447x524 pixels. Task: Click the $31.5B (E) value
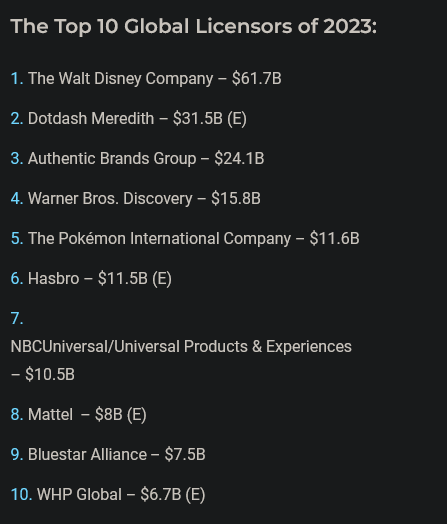click(x=210, y=119)
